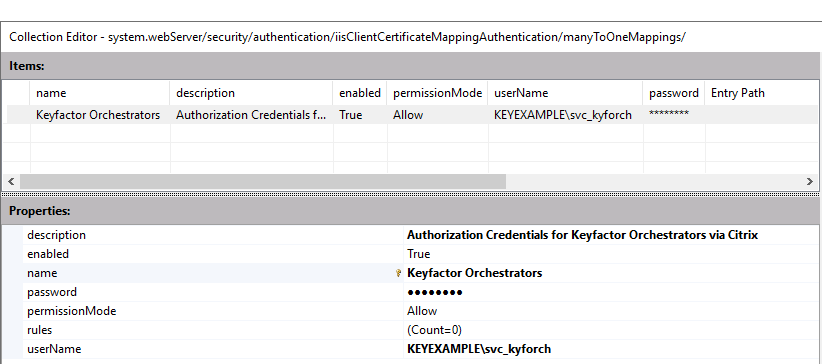Click the userName cell in the items row
Screen dimensions: 822x364
[x=566, y=115]
